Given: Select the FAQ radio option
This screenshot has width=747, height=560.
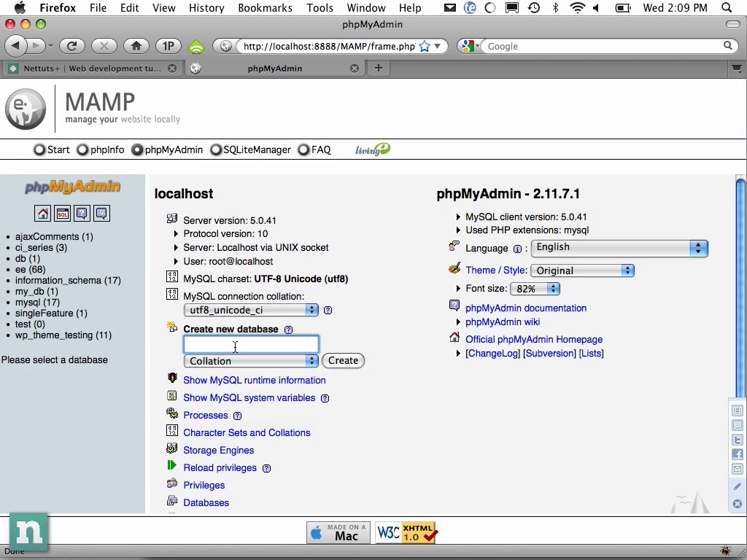Looking at the screenshot, I should [x=303, y=150].
